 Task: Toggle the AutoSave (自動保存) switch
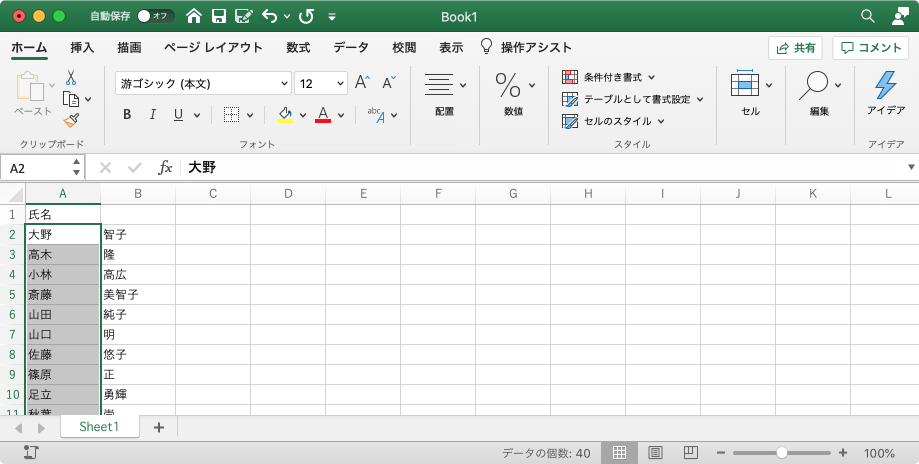click(155, 16)
